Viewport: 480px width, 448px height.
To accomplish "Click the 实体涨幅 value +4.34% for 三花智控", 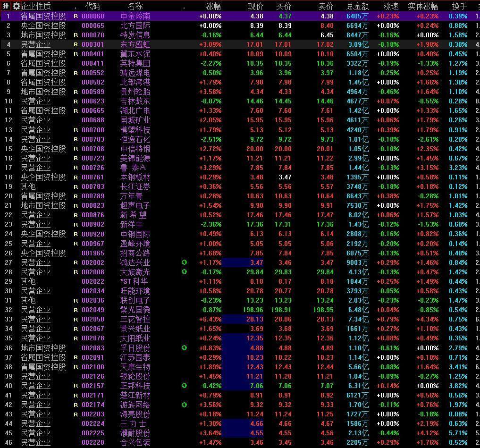I will coord(427,320).
